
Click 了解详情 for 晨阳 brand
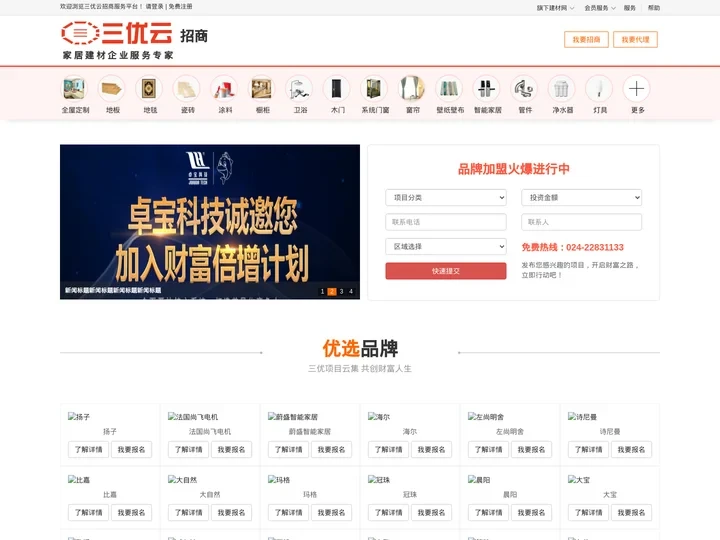point(489,512)
